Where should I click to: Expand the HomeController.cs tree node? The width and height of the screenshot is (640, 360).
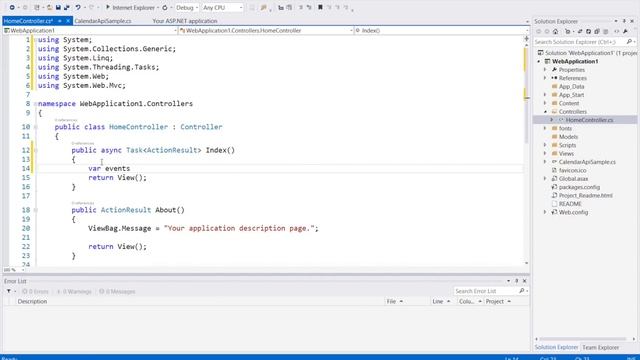[x=551, y=120]
